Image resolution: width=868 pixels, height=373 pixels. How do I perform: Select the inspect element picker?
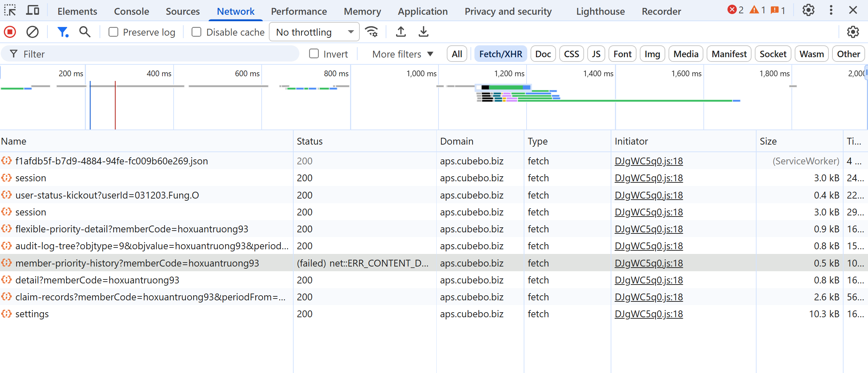tap(10, 11)
